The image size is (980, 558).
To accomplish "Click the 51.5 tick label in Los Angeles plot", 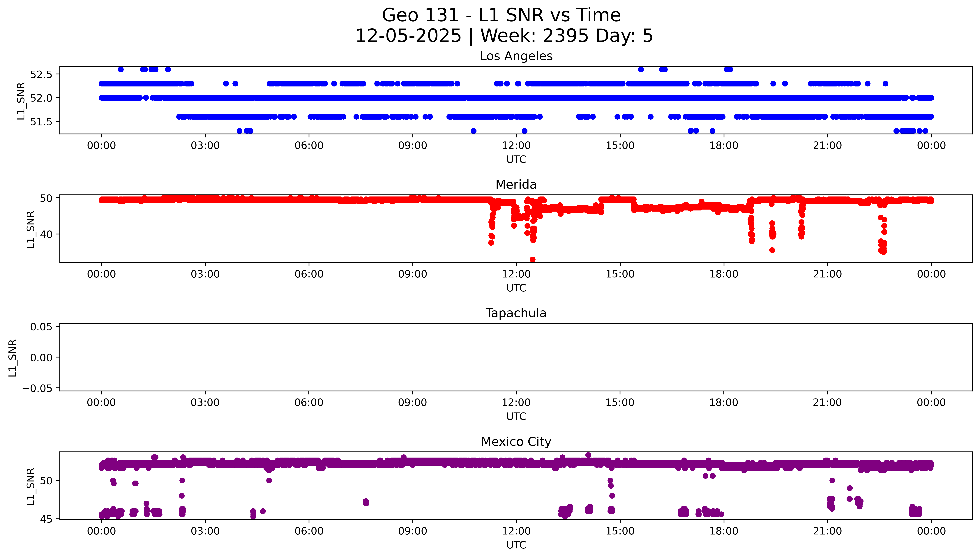I will point(41,122).
